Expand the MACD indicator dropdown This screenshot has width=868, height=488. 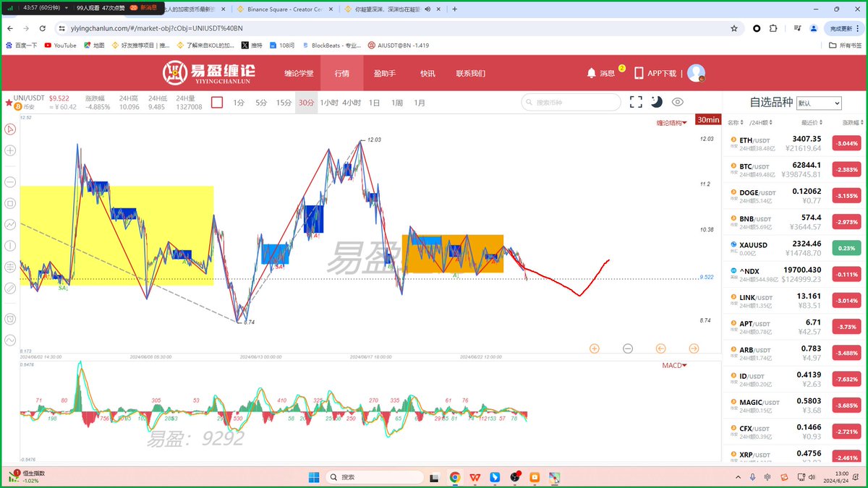675,365
